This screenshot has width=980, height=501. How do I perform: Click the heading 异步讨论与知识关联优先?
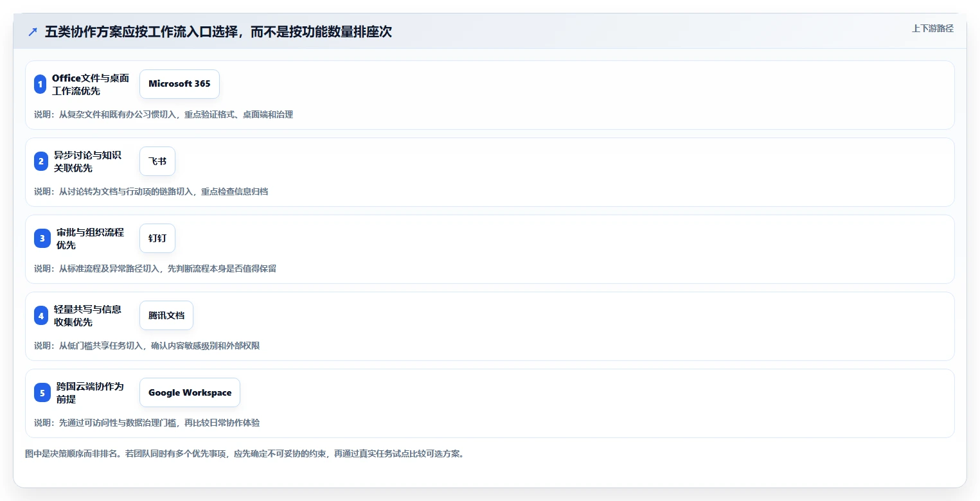click(x=87, y=161)
